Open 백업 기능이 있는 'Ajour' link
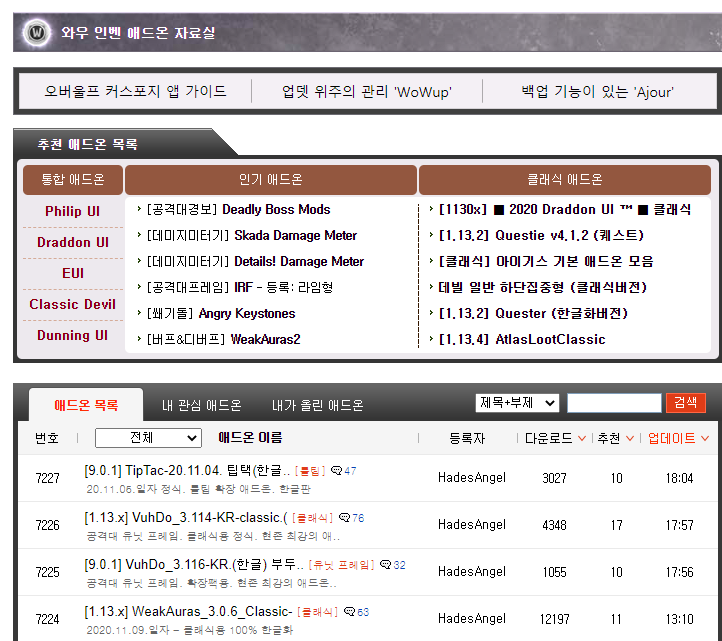 point(597,91)
